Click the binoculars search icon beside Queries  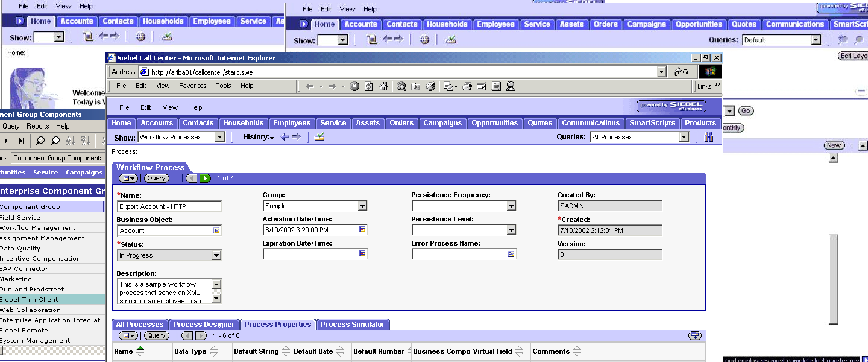[x=708, y=137]
